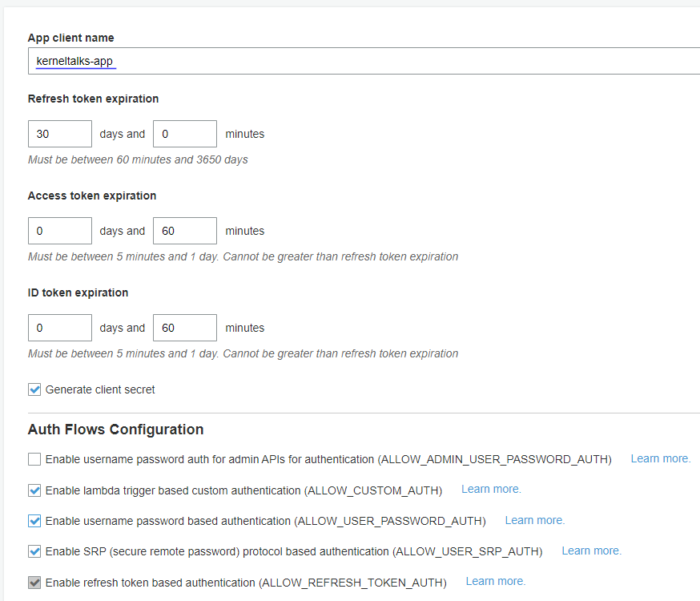Open Learn more for ALLOW_CUSTOM_AUTH
Image resolution: width=700 pixels, height=601 pixels.
coord(491,490)
